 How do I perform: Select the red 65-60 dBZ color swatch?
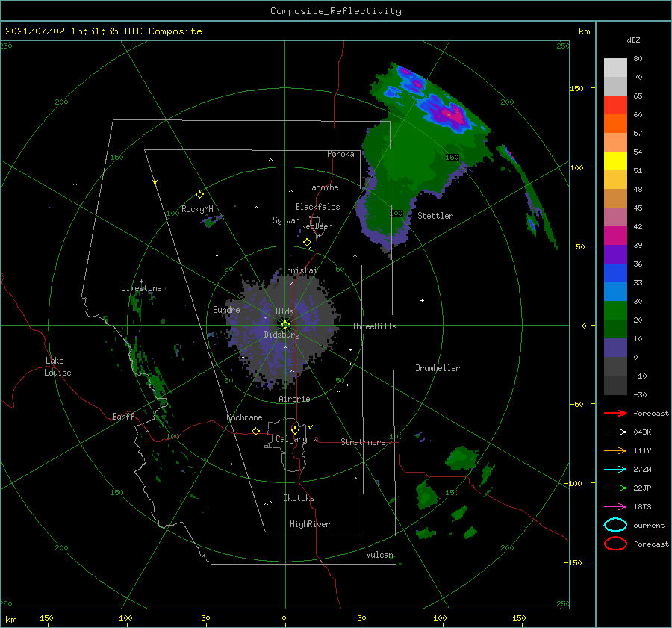coord(615,105)
